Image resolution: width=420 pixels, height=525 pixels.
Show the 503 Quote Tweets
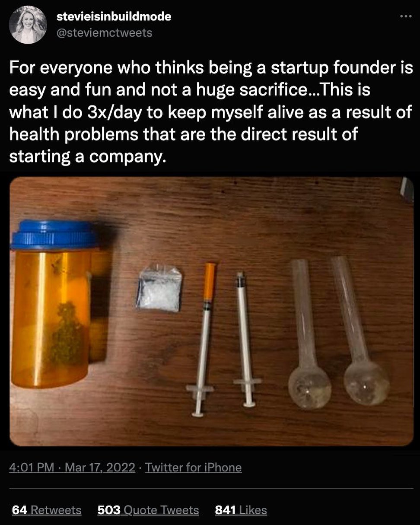(148, 510)
